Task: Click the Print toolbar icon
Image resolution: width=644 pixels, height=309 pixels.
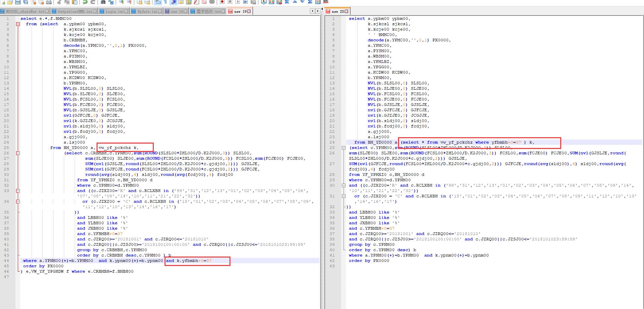Action: [49, 2]
